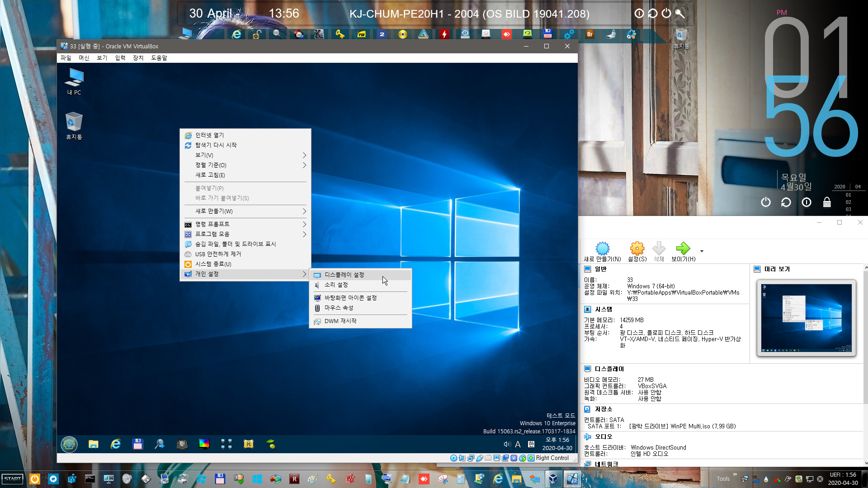Click USB 안전하게 제거 entry

pyautogui.click(x=245, y=254)
